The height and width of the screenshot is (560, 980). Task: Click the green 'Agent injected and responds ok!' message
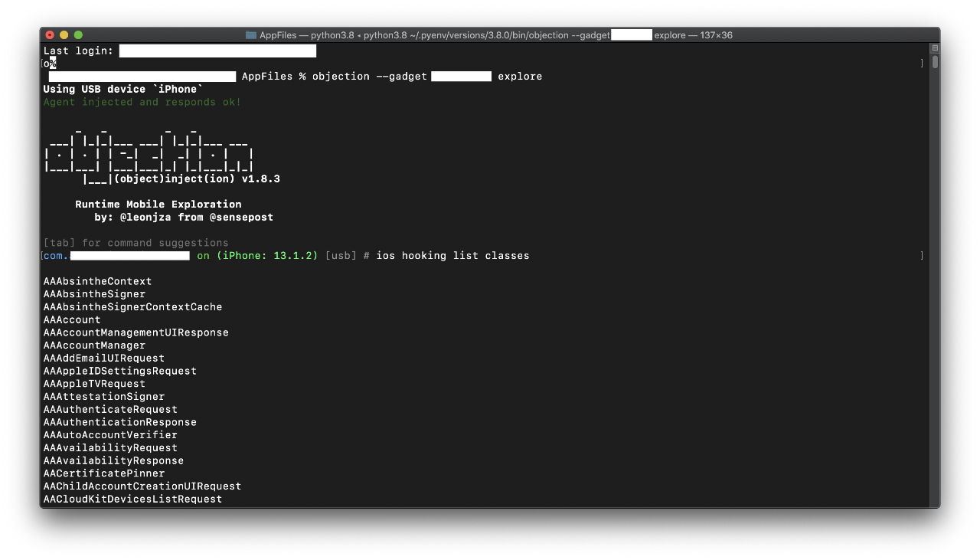point(142,102)
